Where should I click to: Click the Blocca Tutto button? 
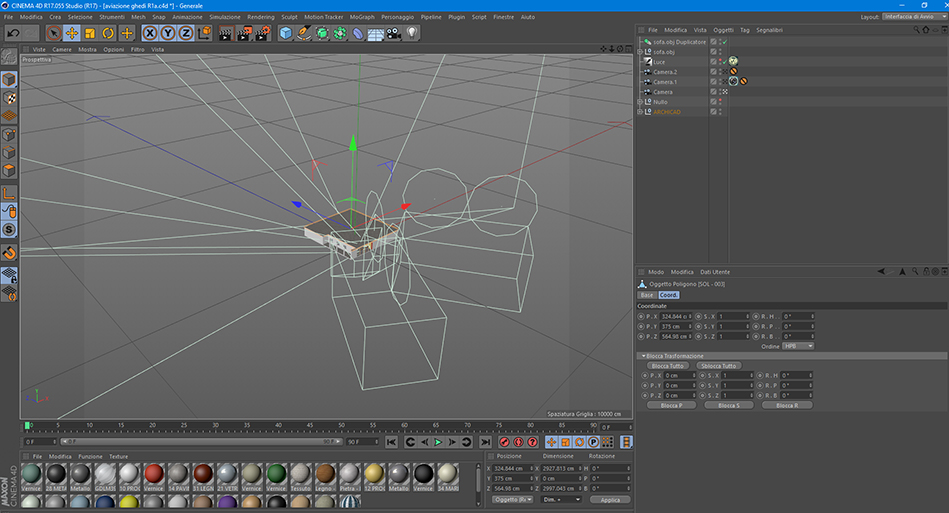pyautogui.click(x=669, y=366)
